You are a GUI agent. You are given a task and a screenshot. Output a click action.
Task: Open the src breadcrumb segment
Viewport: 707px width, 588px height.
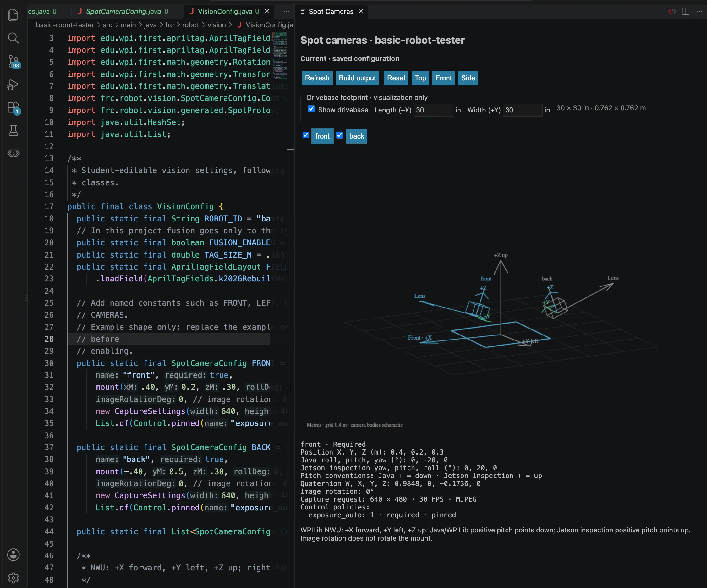pyautogui.click(x=107, y=25)
